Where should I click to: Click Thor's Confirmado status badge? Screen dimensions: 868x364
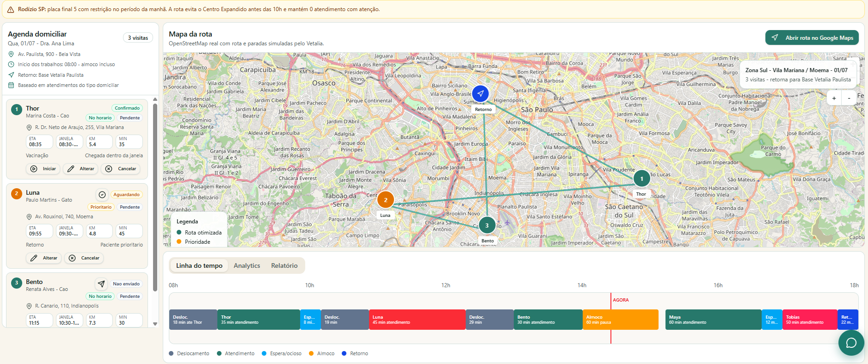click(127, 108)
